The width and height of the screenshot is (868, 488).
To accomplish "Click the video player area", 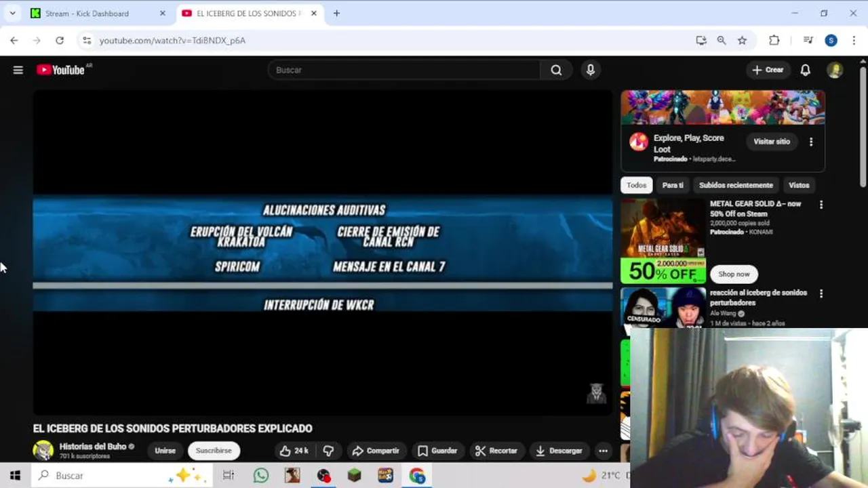I will [323, 252].
